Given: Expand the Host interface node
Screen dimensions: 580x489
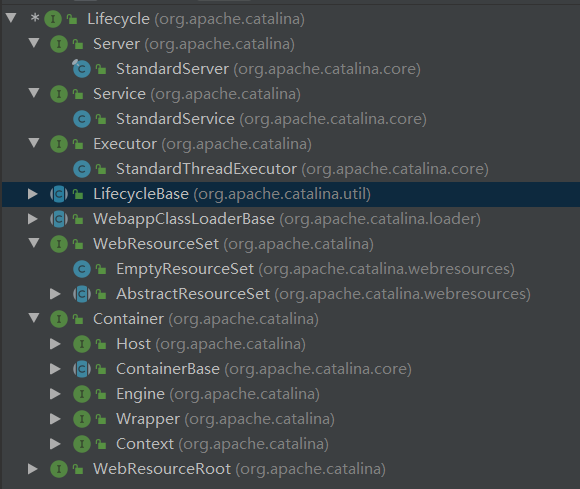Looking at the screenshot, I should 55,344.
